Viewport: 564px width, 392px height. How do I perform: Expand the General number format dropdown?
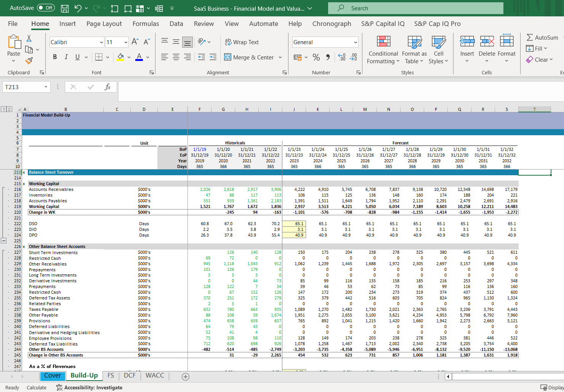pyautogui.click(x=355, y=42)
